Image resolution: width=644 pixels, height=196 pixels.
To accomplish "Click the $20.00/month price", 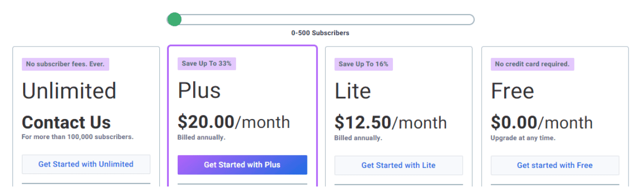I will 234,122.
